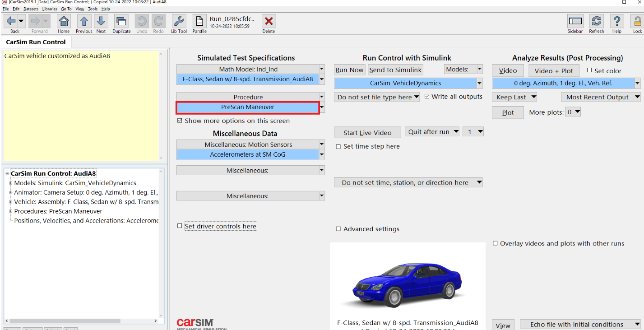Open the Models: dropdown
The image size is (644, 330).
463,70
